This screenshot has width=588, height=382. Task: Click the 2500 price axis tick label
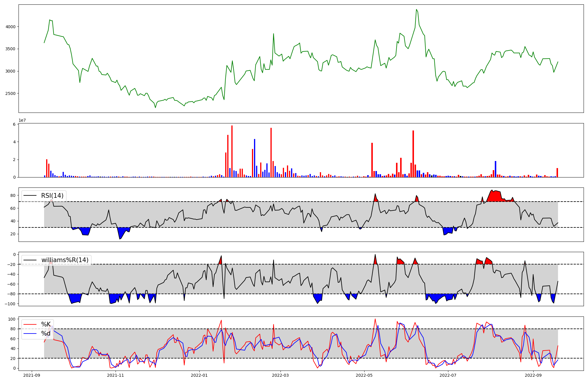(x=10, y=93)
